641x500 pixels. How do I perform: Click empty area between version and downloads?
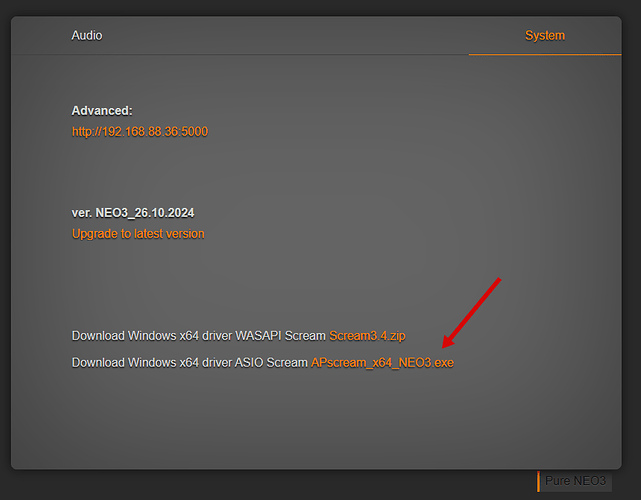(x=250, y=285)
